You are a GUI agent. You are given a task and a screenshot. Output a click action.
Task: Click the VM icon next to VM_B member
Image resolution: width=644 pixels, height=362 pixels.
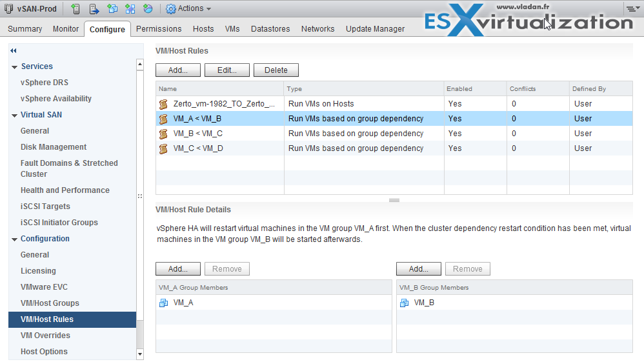404,303
